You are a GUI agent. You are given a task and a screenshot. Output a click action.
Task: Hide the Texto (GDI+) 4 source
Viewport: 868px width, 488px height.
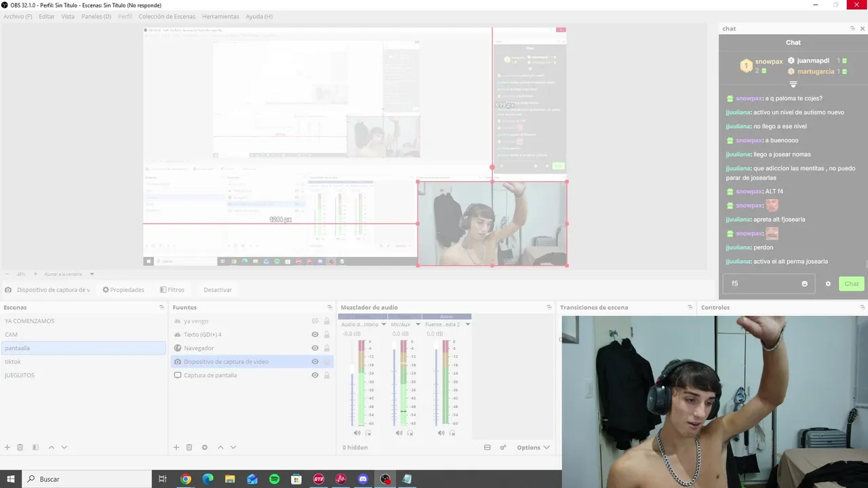[315, 335]
